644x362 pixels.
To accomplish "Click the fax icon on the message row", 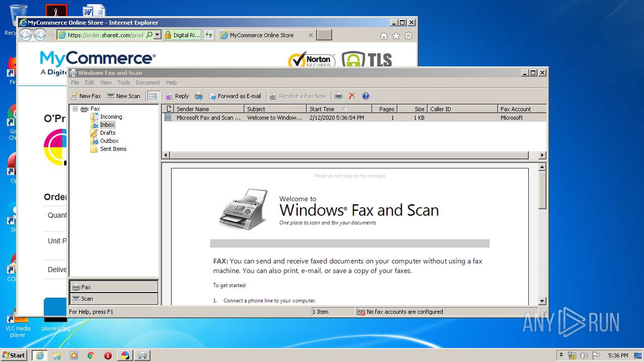I will 168,118.
